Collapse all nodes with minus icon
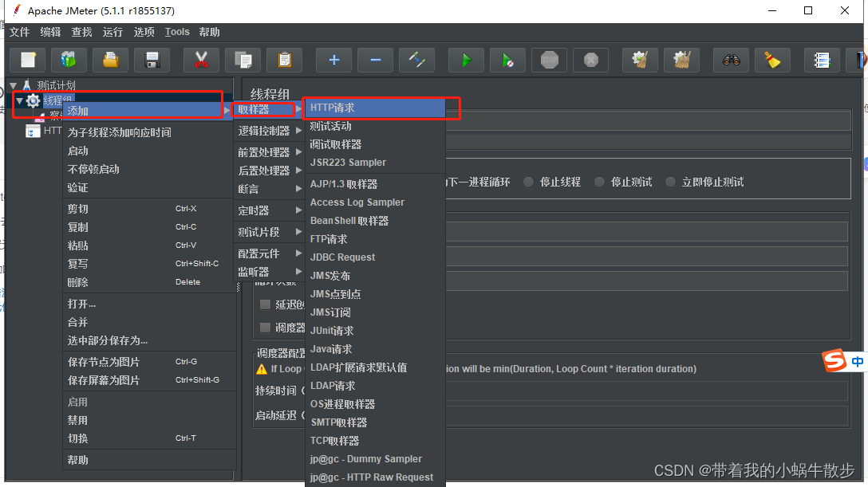 pyautogui.click(x=375, y=60)
